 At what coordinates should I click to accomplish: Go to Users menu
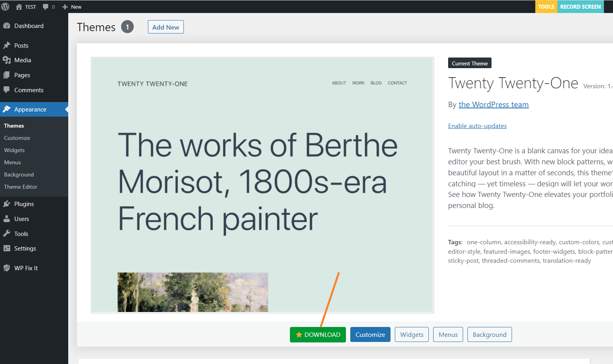coord(34,219)
